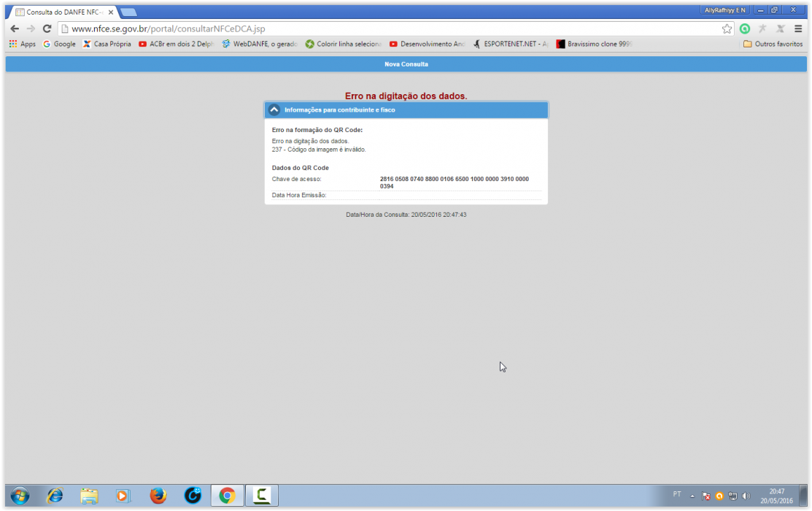Open Windows Explorer from the taskbar
812x511 pixels.
tap(89, 496)
